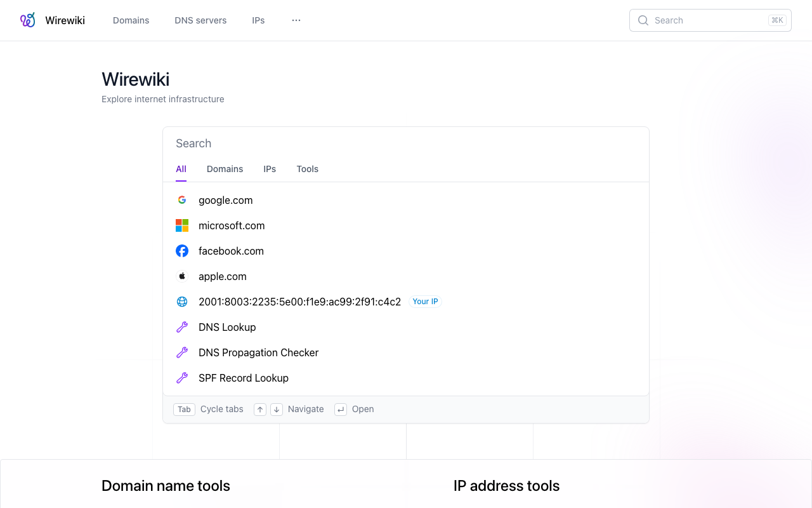Click the Tab key hint icon
Image resolution: width=812 pixels, height=508 pixels.
pyautogui.click(x=184, y=410)
